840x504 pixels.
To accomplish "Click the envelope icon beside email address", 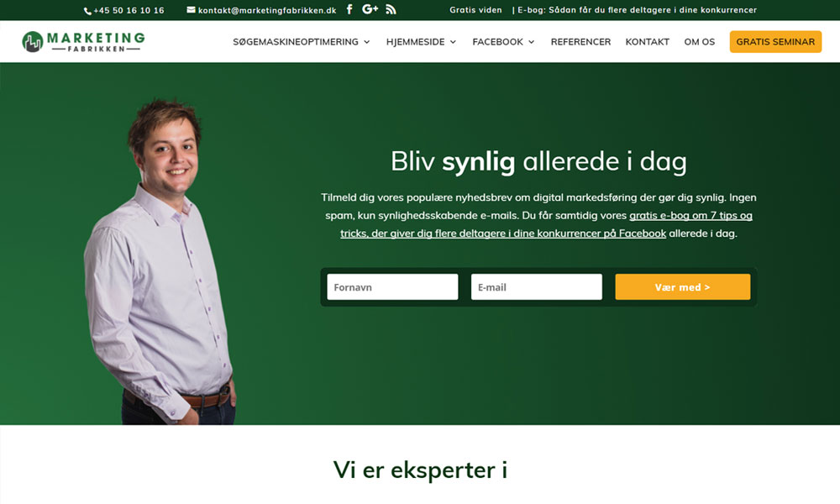I will (x=191, y=10).
